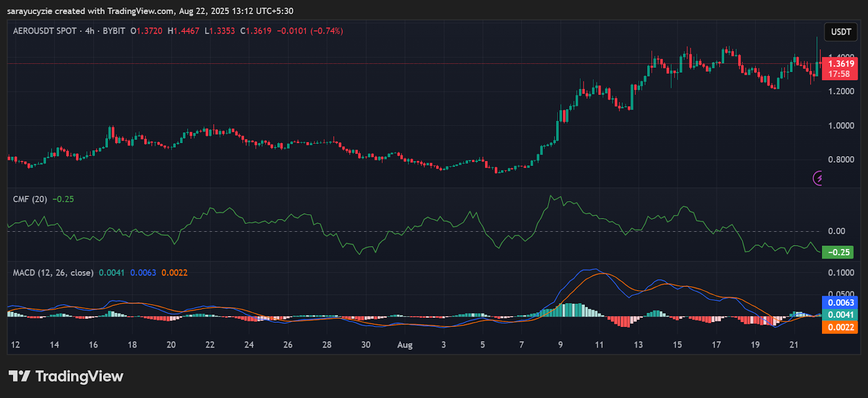The height and width of the screenshot is (398, 868).
Task: Click the 1.0000 price scale level
Action: point(841,125)
